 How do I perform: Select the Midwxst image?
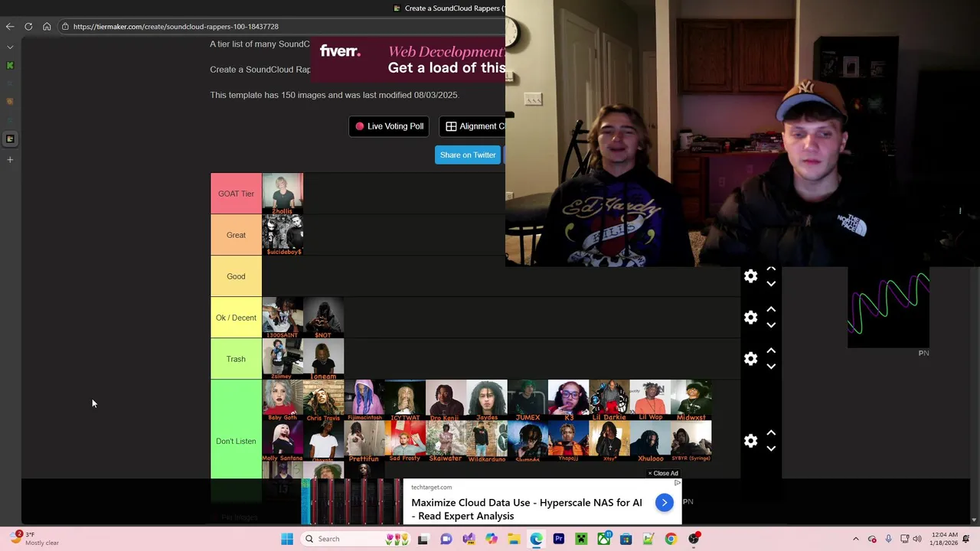(691, 400)
